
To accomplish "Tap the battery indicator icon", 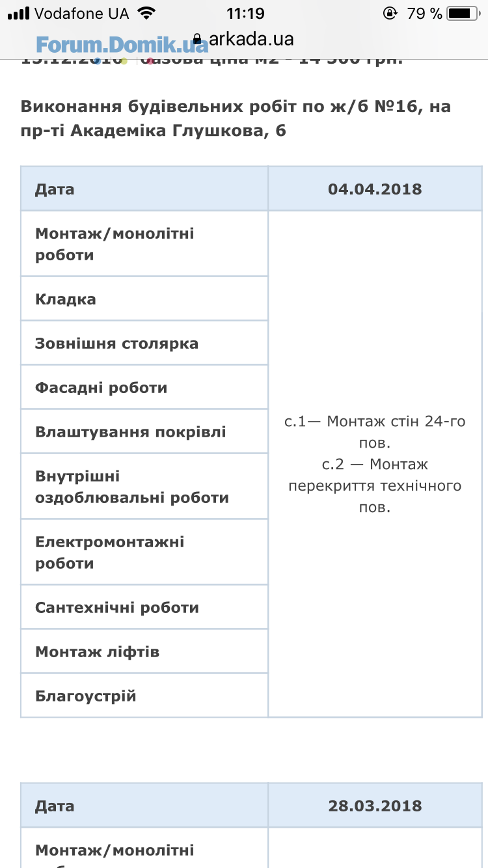I will (x=463, y=13).
